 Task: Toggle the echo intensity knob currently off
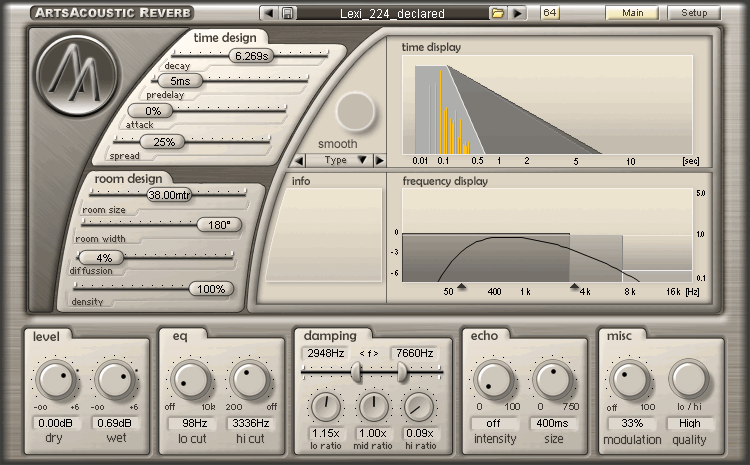pyautogui.click(x=492, y=381)
